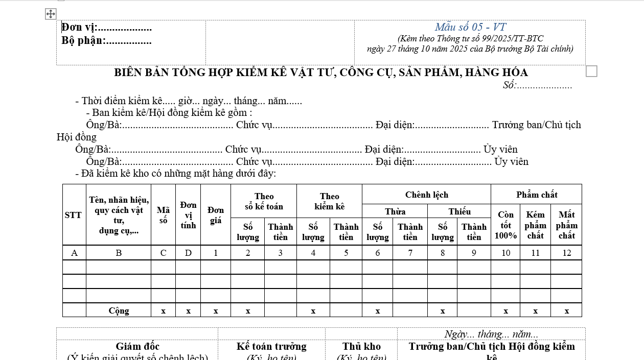Click the Giám đốc signature block

pos(137,347)
